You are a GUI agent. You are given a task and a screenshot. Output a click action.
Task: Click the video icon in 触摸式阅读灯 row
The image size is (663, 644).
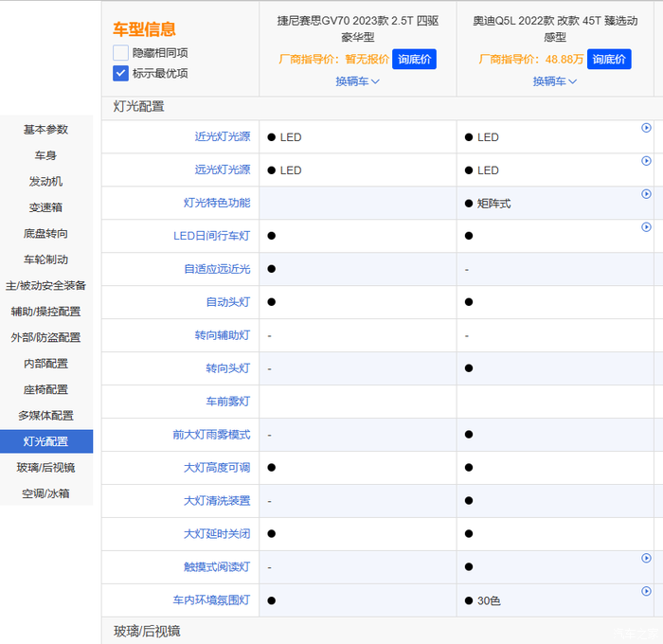tap(646, 559)
